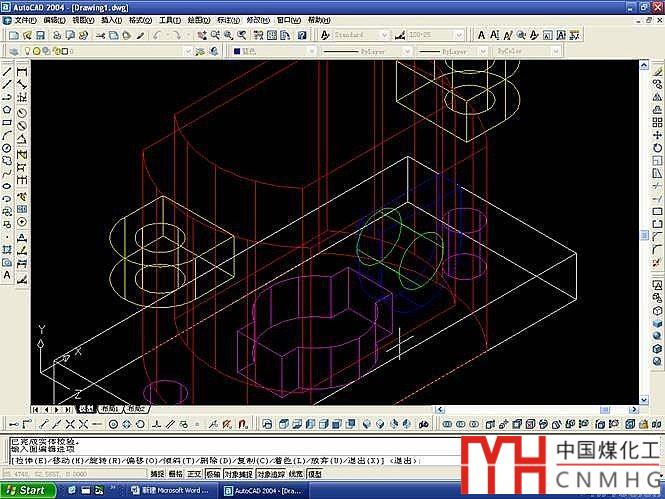
Task: Open the ISO-25 dimension style dropdown
Action: point(459,35)
